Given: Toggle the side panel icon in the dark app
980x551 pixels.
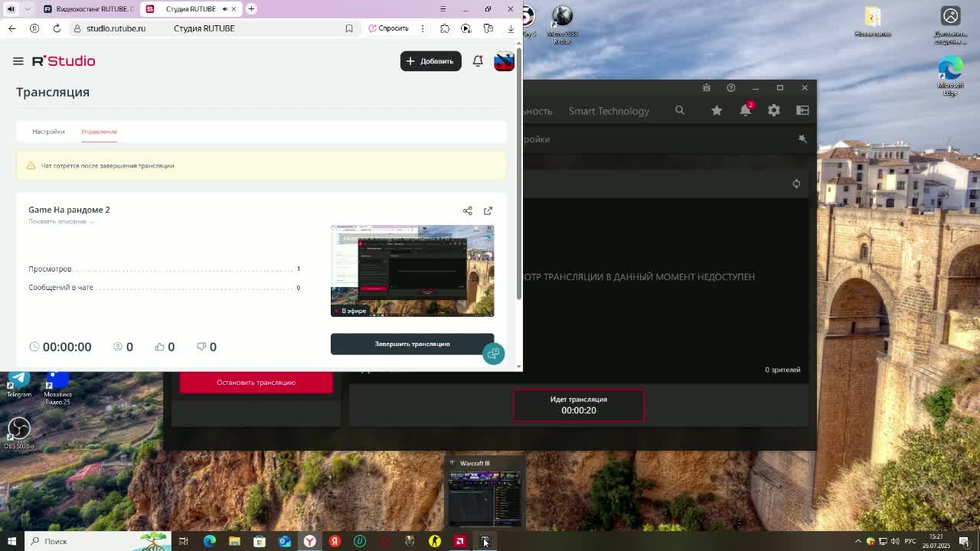Looking at the screenshot, I should (x=802, y=110).
